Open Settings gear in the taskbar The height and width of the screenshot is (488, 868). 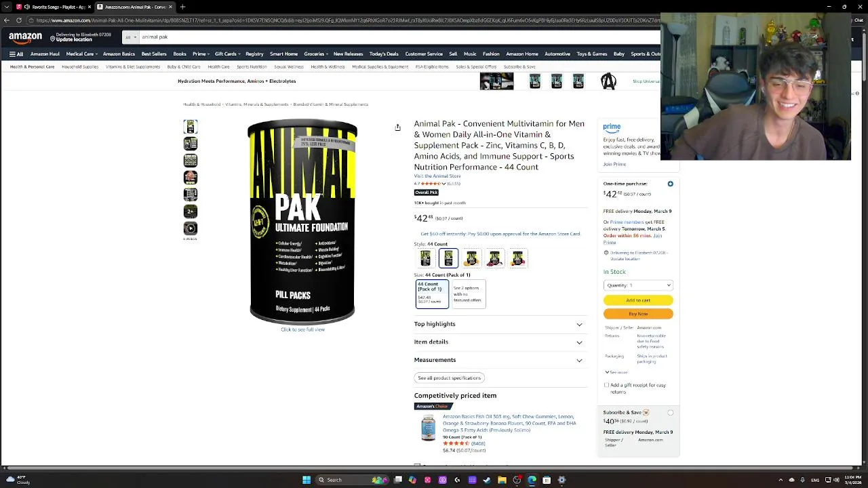click(561, 480)
